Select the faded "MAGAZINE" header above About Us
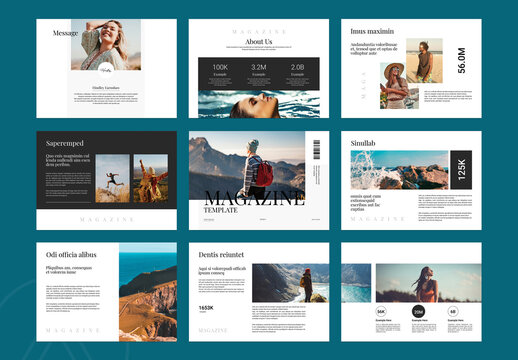This screenshot has width=518, height=360. (259, 32)
